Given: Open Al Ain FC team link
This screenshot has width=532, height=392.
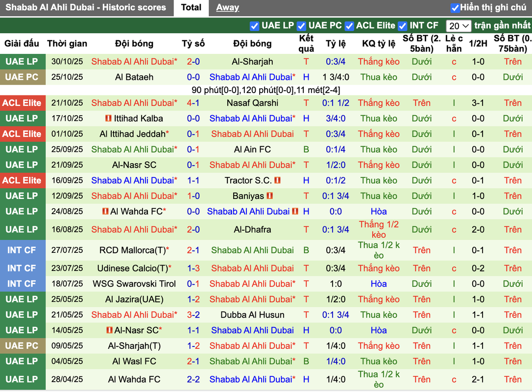Looking at the screenshot, I should [x=252, y=149].
